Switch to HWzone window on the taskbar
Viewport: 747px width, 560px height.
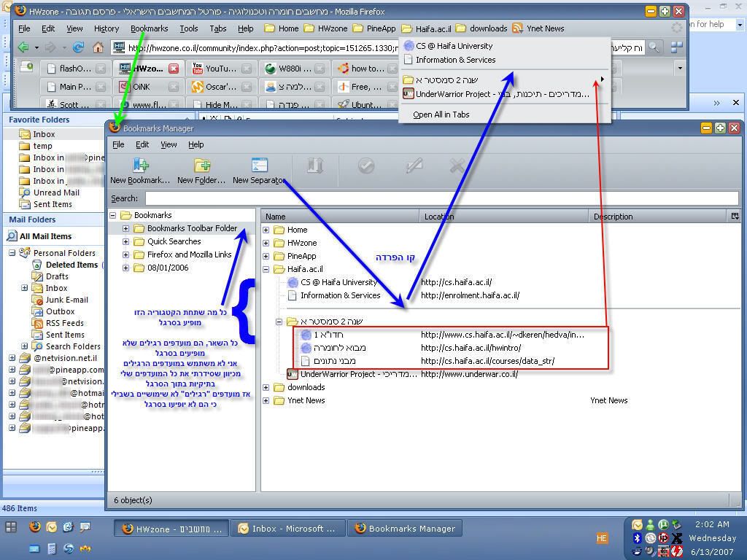point(171,529)
